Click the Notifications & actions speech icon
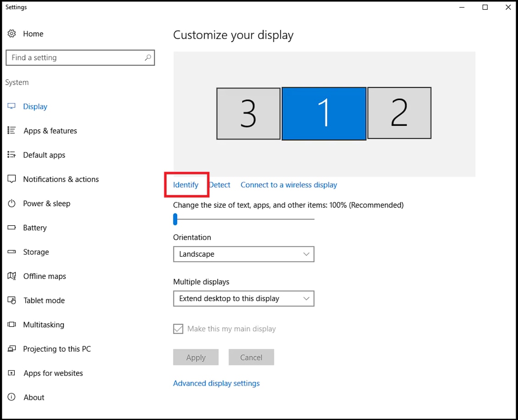 11,179
